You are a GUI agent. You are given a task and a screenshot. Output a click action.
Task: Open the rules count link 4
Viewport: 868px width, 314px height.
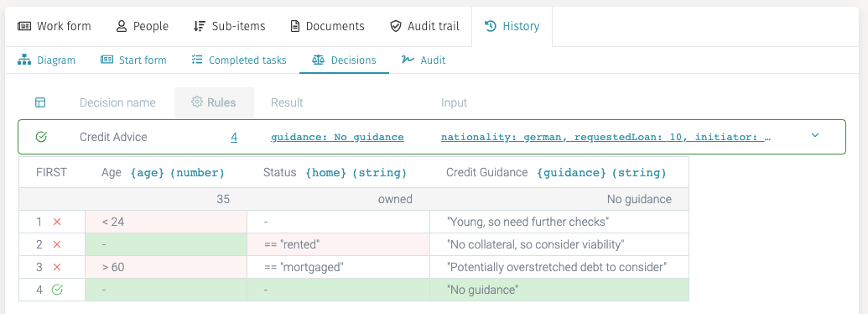point(234,137)
